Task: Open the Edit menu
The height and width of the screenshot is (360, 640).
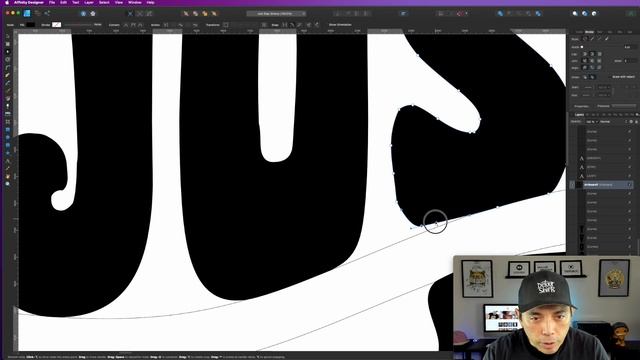Action: pyautogui.click(x=63, y=2)
